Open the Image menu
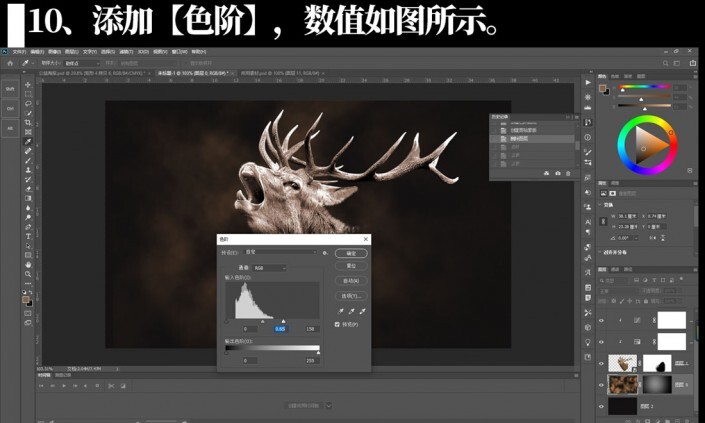705x423 pixels. coord(54,52)
